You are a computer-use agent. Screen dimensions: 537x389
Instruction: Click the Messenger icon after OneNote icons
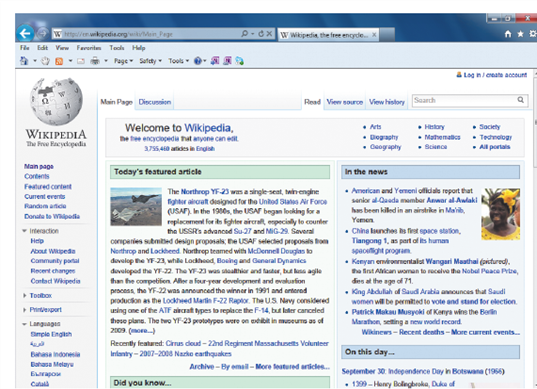tap(239, 61)
